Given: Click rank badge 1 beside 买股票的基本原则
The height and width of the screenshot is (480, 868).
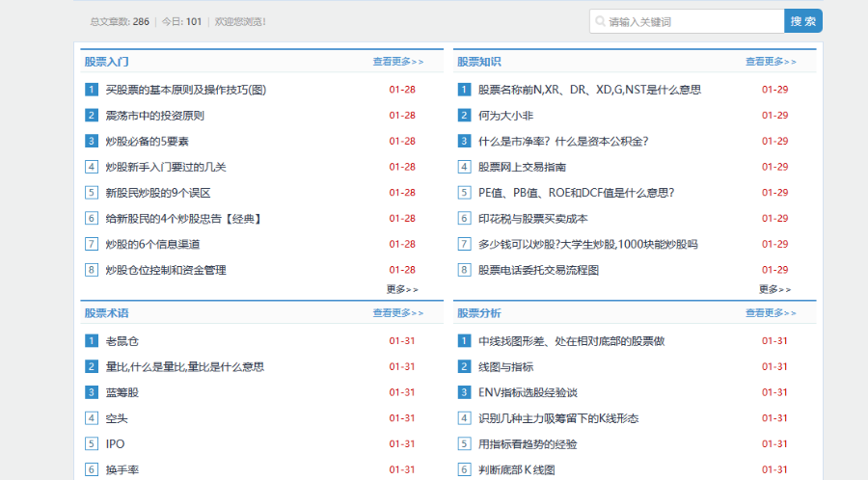Looking at the screenshot, I should pyautogui.click(x=92, y=90).
